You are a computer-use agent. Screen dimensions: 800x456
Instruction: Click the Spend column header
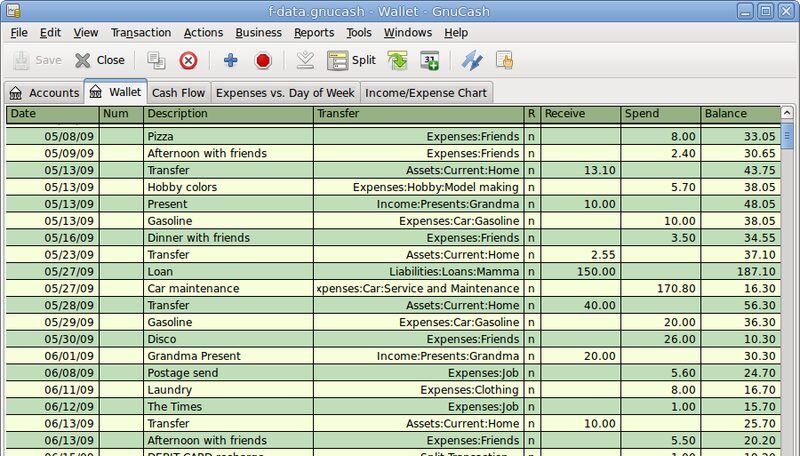[x=660, y=114]
